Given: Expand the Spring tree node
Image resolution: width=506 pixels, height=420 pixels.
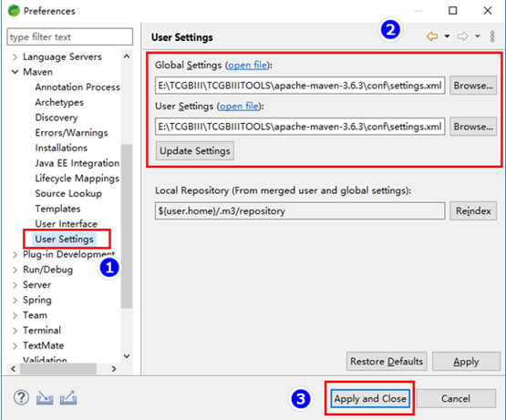Looking at the screenshot, I should click(x=15, y=301).
